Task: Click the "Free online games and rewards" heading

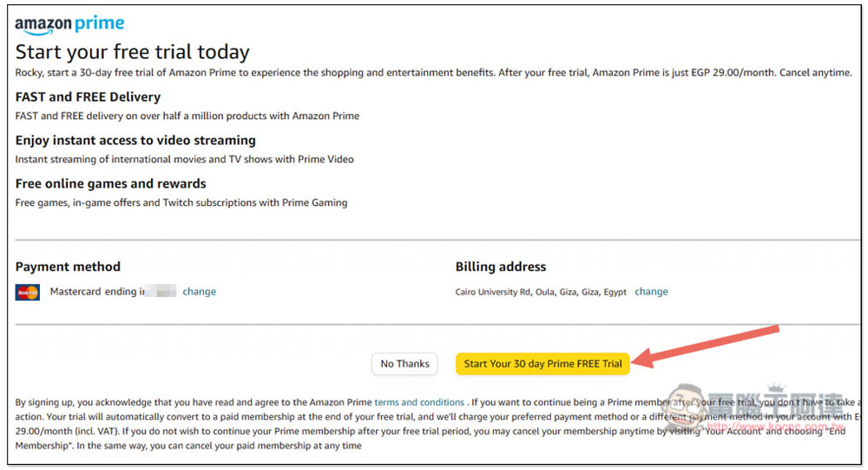Action: (x=111, y=183)
